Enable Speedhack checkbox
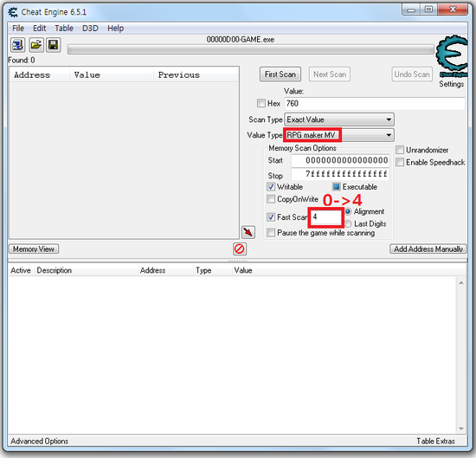The height and width of the screenshot is (458, 476). pyautogui.click(x=400, y=162)
